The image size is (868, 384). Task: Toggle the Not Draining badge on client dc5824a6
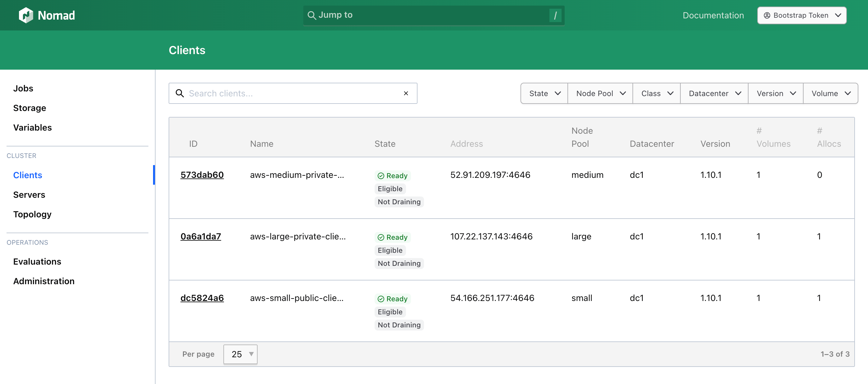(x=399, y=325)
